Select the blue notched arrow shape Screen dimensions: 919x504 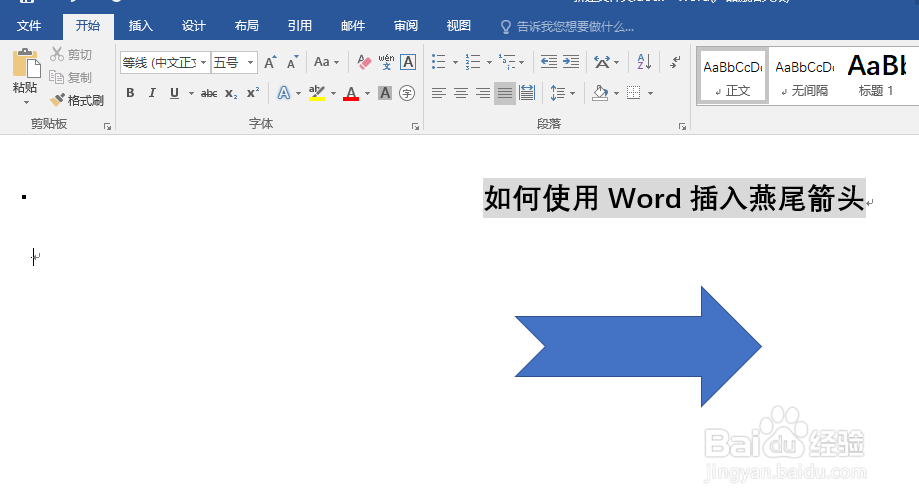click(x=638, y=346)
